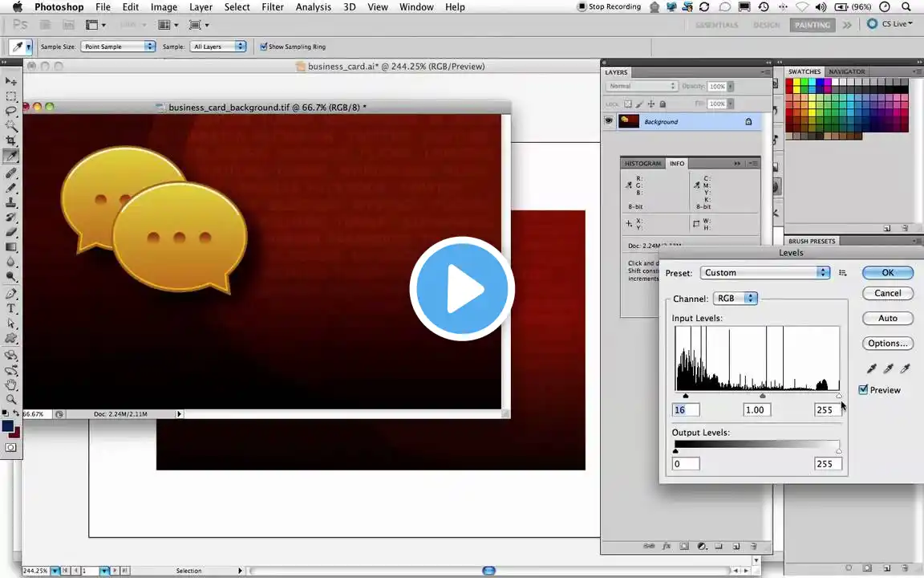Open the Analysis menu
Image resolution: width=924 pixels, height=578 pixels.
coord(313,7)
